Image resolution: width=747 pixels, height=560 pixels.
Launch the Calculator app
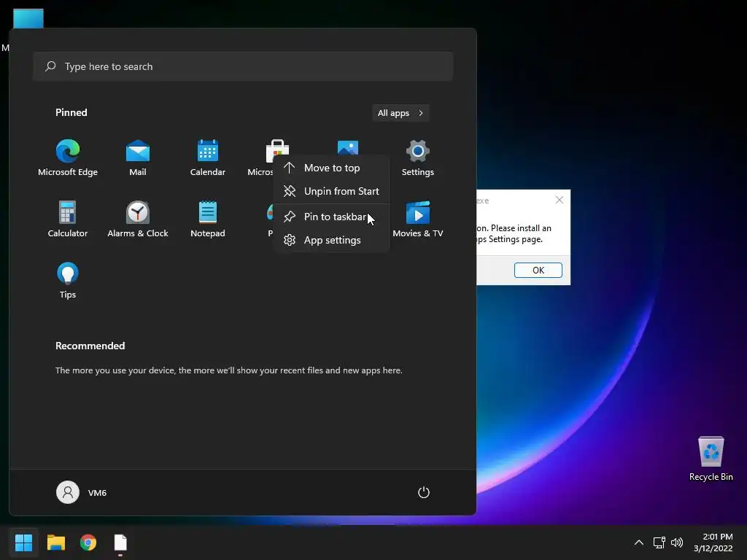coord(68,219)
